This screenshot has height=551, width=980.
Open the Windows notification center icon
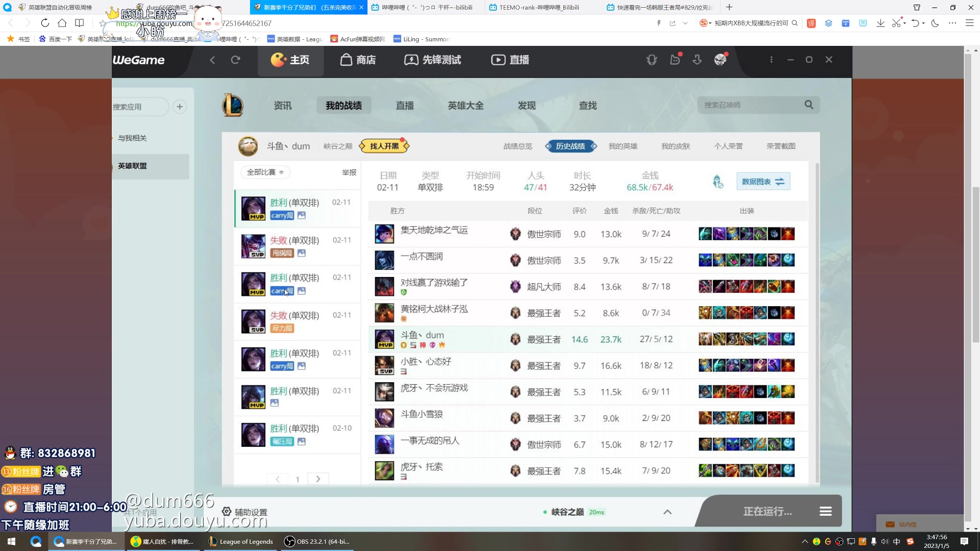964,541
